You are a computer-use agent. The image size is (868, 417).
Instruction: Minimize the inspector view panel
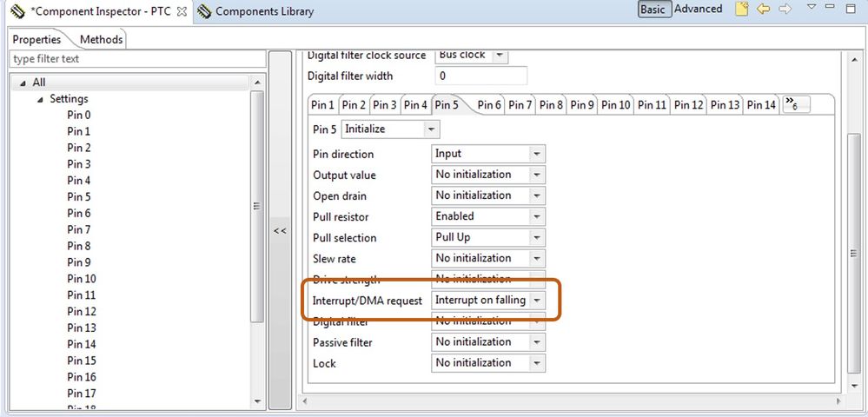tap(829, 6)
